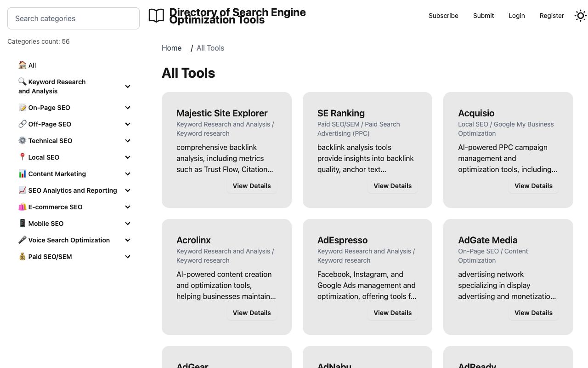The width and height of the screenshot is (588, 368).
Task: Go to Home in the breadcrumb
Action: tap(171, 48)
